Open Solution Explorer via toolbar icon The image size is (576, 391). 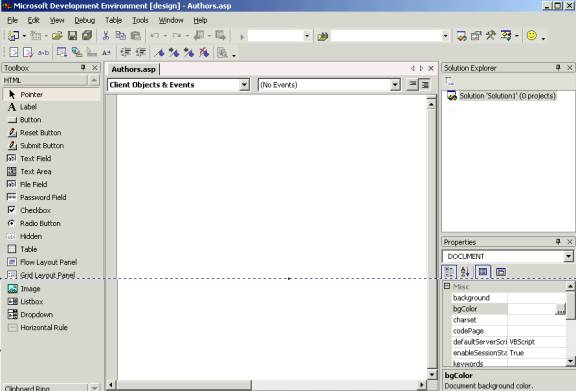pyautogui.click(x=461, y=36)
